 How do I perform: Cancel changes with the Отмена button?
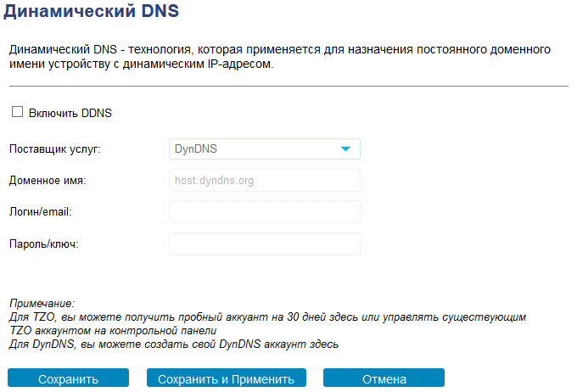(384, 379)
